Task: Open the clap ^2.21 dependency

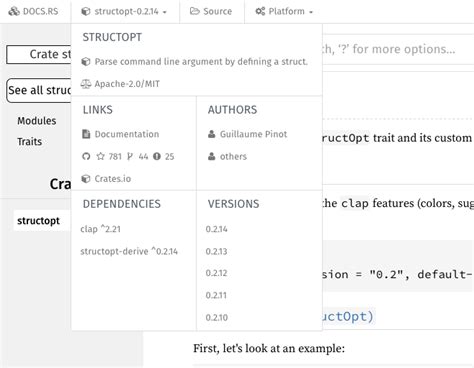Action: point(100,229)
